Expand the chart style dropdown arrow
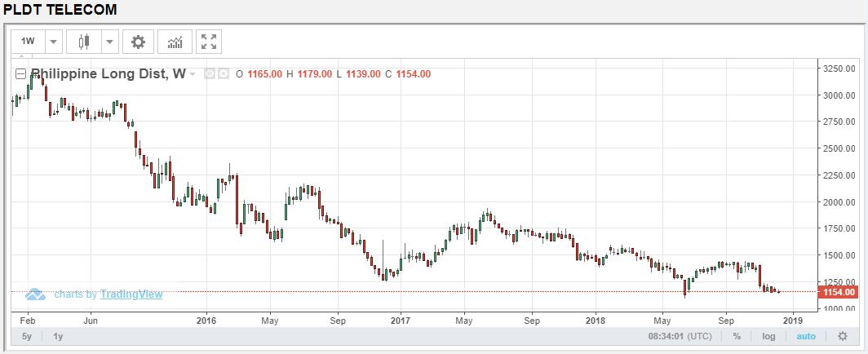Image resolution: width=868 pixels, height=354 pixels. pos(109,42)
